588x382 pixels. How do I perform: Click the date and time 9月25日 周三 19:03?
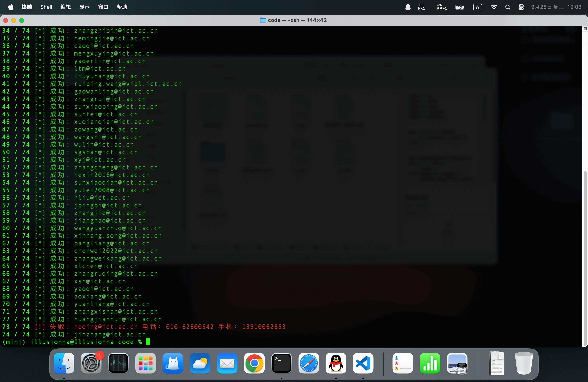[x=556, y=7]
